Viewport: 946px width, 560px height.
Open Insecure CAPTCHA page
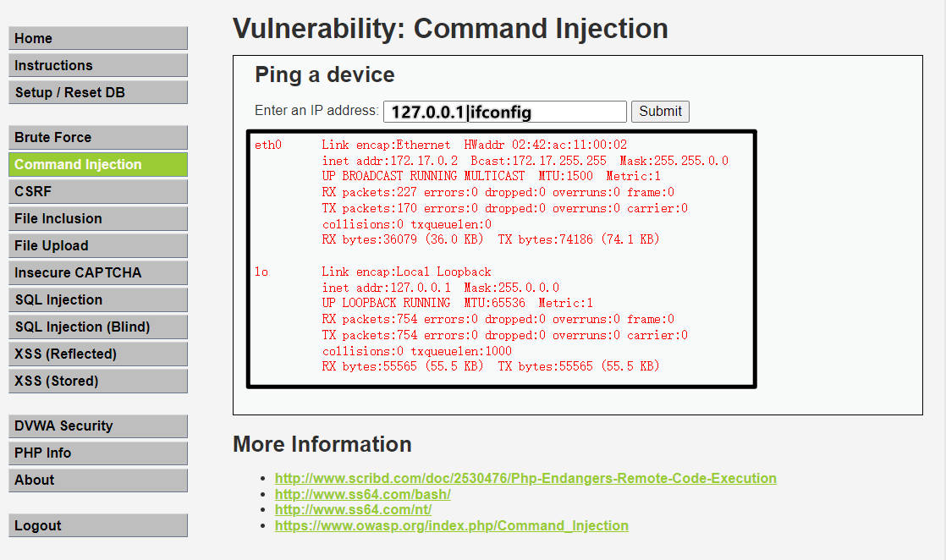click(98, 272)
